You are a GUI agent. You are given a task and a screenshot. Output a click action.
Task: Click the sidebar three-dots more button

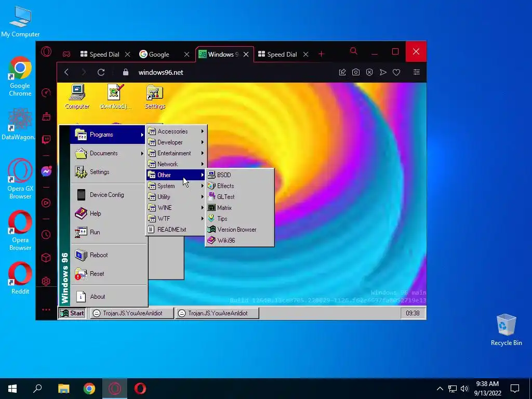[x=46, y=310]
